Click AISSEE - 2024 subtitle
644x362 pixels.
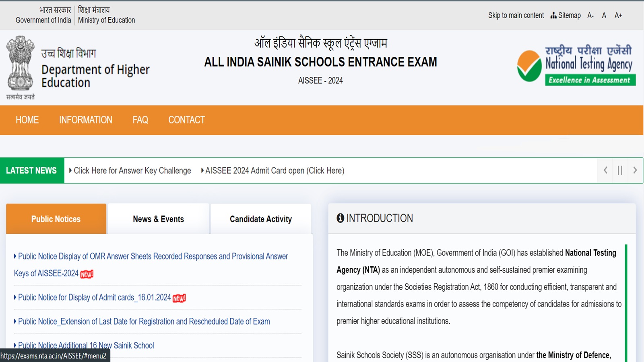pyautogui.click(x=320, y=80)
